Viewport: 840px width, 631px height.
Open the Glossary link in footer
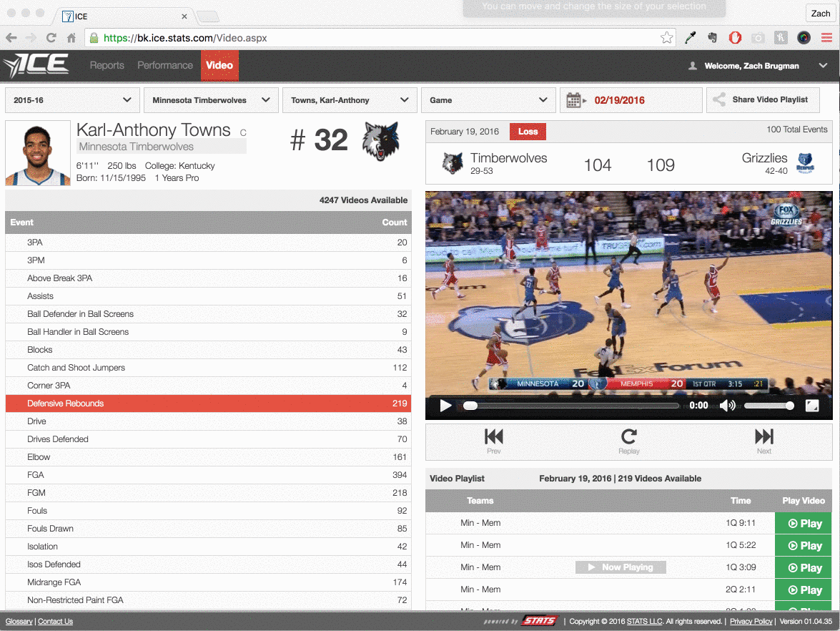coord(19,621)
